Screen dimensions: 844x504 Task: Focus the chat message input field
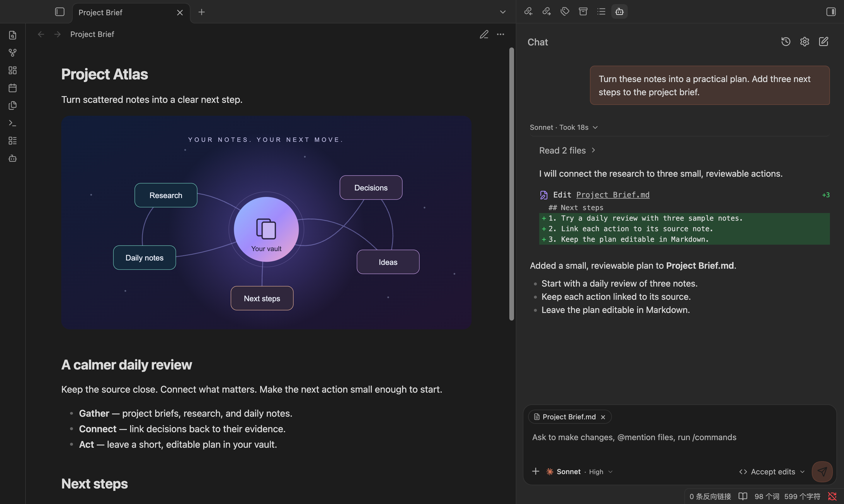tap(679, 437)
